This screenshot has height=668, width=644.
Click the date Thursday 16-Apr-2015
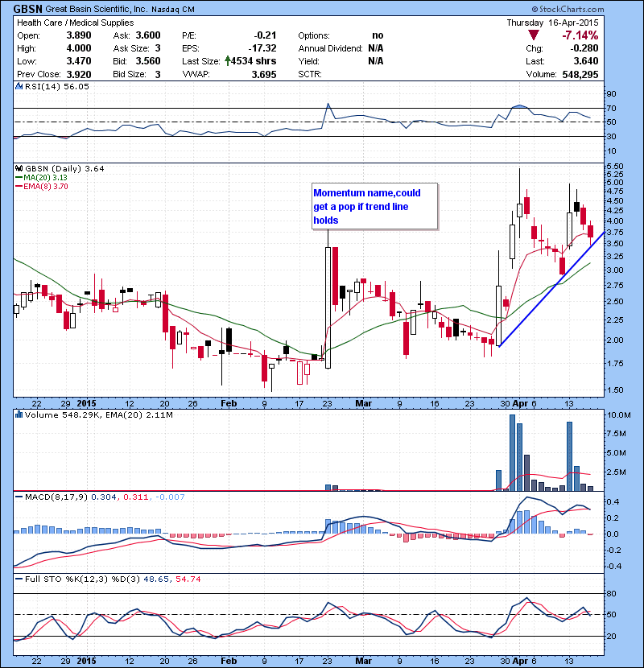pos(552,23)
